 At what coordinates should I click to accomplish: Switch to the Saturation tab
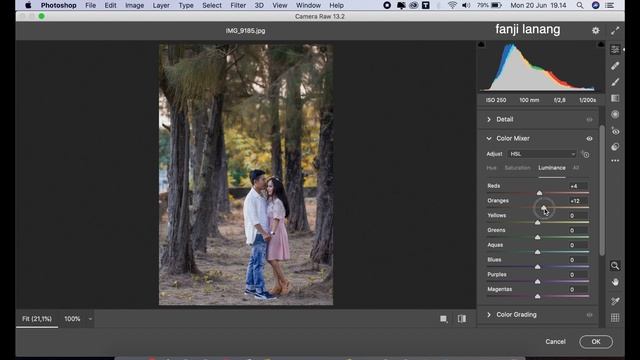tap(517, 168)
